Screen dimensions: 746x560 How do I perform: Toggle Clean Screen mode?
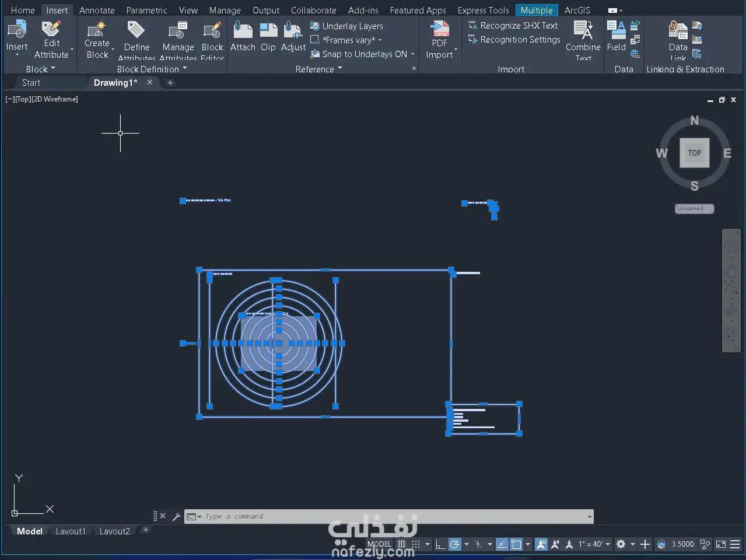click(x=721, y=544)
